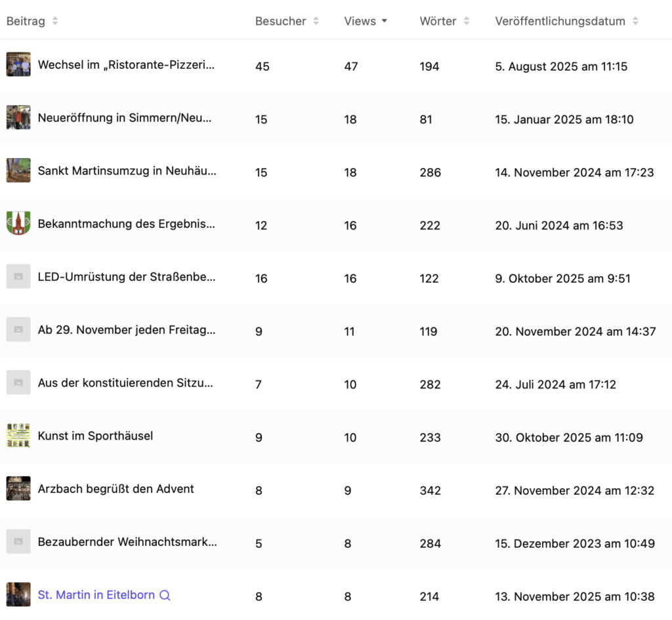Click placeholder image icon for Ab 29. November post
Viewport: 672px width, 620px height.
[18, 329]
